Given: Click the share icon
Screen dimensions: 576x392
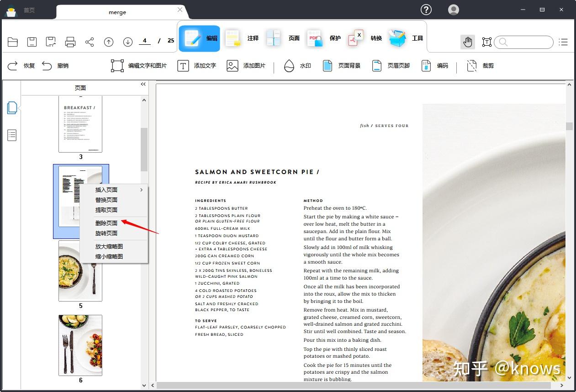Looking at the screenshot, I should 90,42.
